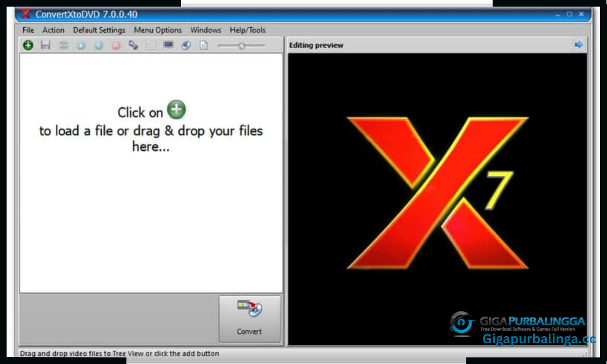Click the large green plus in drop area
Viewport: 607px width, 364px height.
[x=177, y=109]
